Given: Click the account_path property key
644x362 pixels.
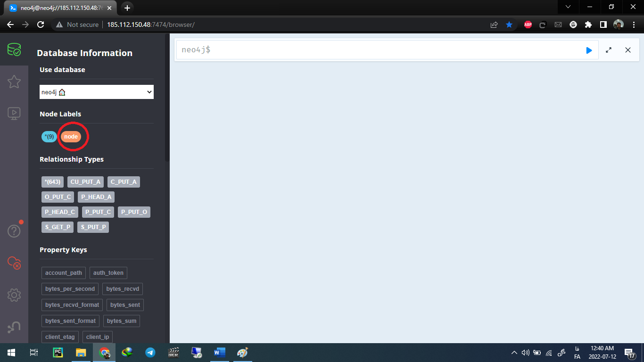Looking at the screenshot, I should pyautogui.click(x=64, y=273).
